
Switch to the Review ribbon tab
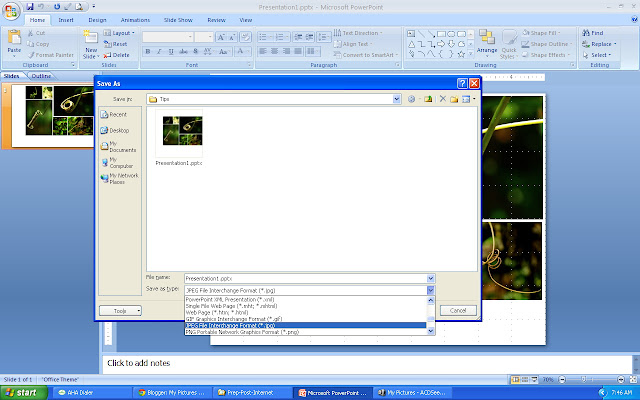click(216, 20)
